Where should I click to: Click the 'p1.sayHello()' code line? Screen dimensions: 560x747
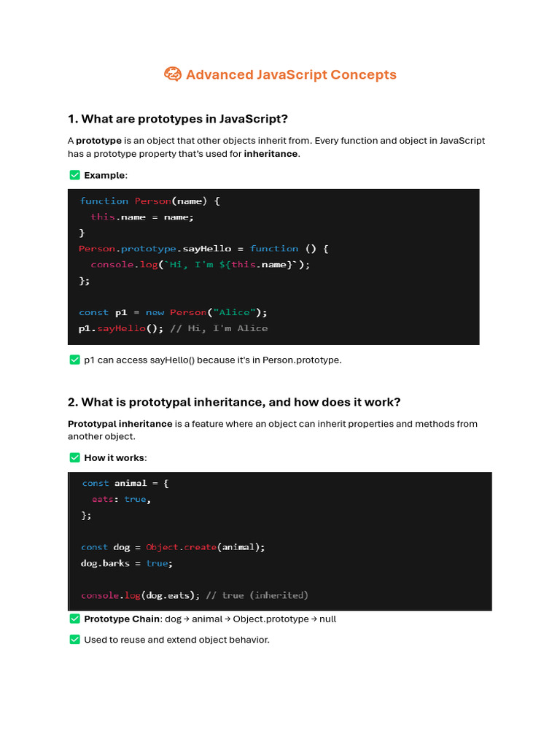174,328
